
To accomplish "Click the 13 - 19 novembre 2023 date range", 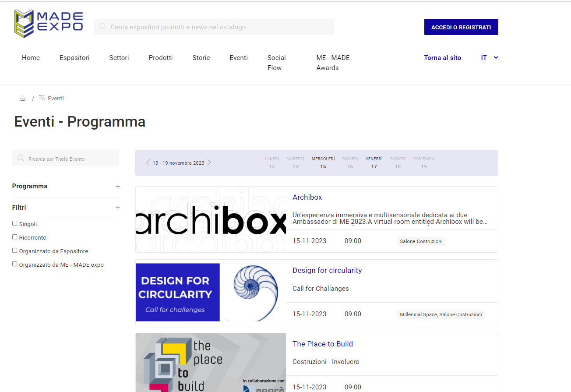I will (x=179, y=163).
